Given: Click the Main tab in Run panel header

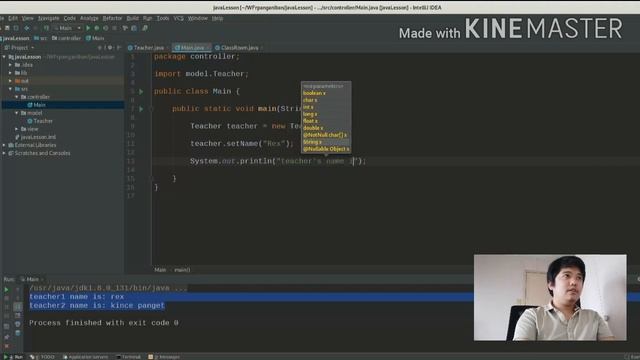Looking at the screenshot, I should (x=32, y=280).
